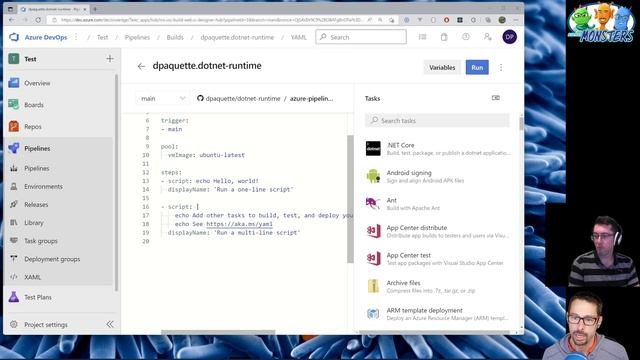
Task: Focus the Search tasks field
Action: 437,120
